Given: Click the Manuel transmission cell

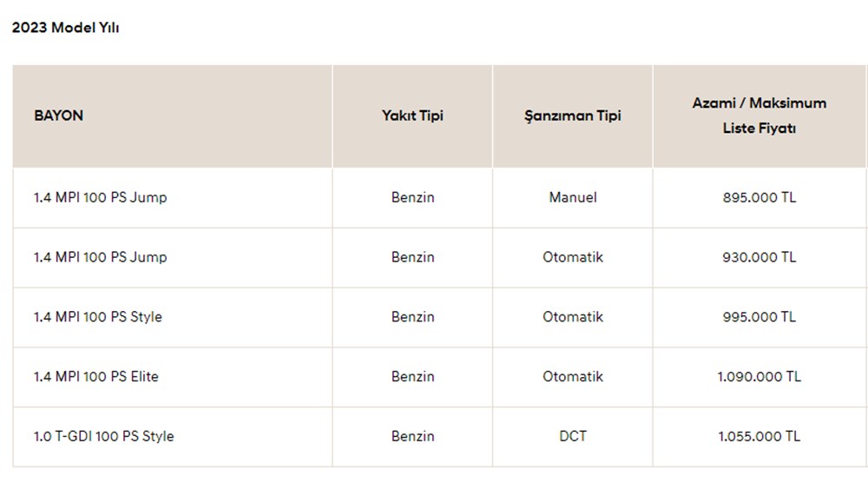Looking at the screenshot, I should (x=573, y=197).
